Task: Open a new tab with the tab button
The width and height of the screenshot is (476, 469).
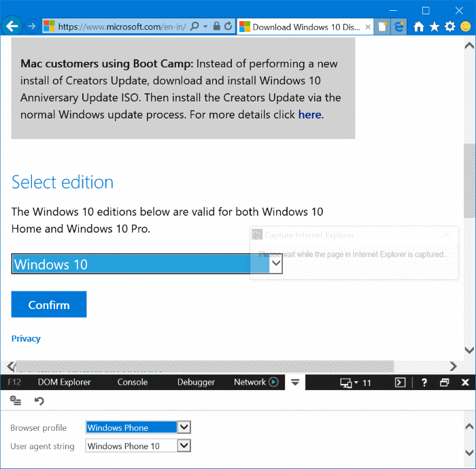Action: click(382, 27)
